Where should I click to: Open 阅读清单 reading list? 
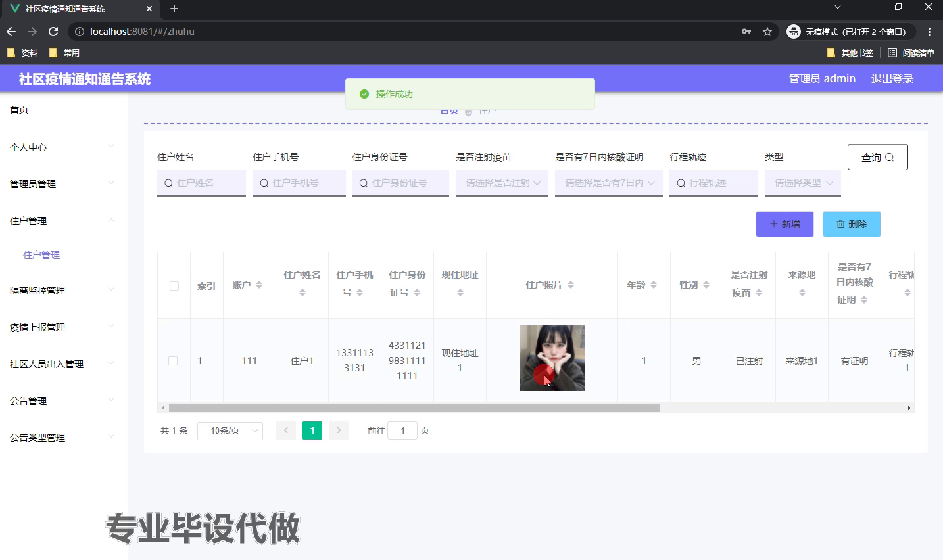click(x=911, y=53)
